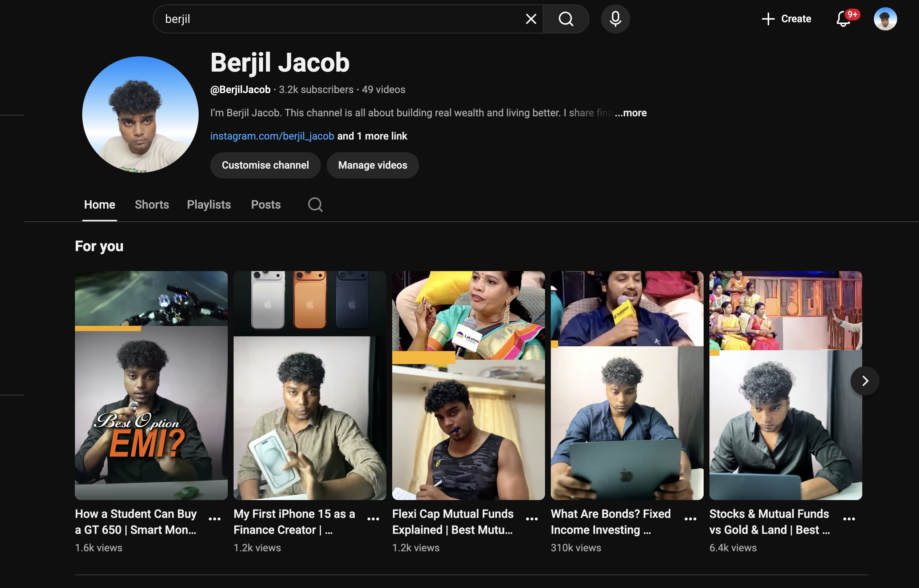Clear the search box with the X icon
Viewport: 919px width, 588px height.
pos(531,19)
